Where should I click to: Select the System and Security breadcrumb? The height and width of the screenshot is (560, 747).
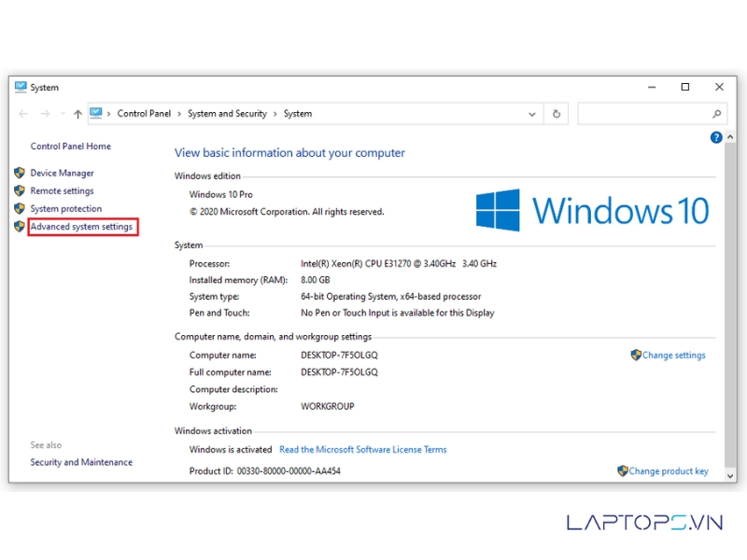pos(227,114)
